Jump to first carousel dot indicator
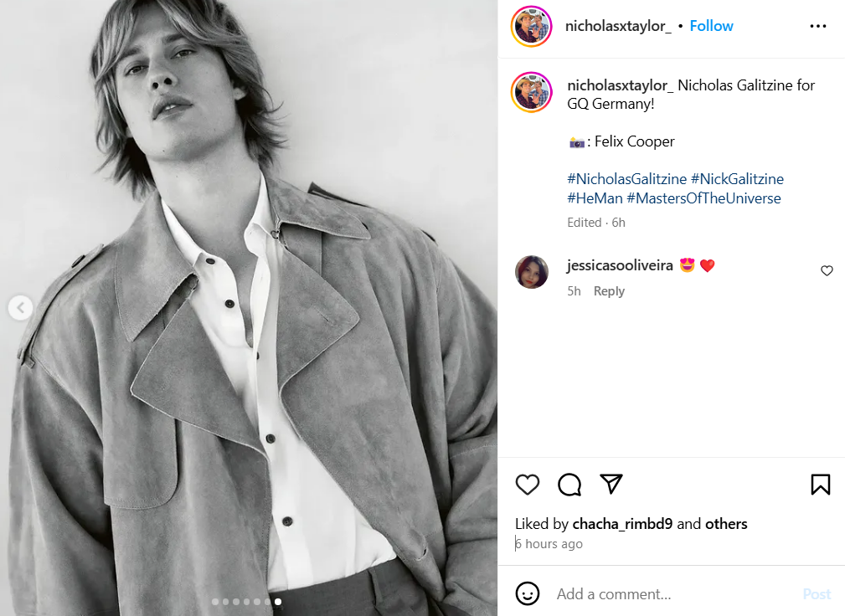845x616 pixels. 215,602
